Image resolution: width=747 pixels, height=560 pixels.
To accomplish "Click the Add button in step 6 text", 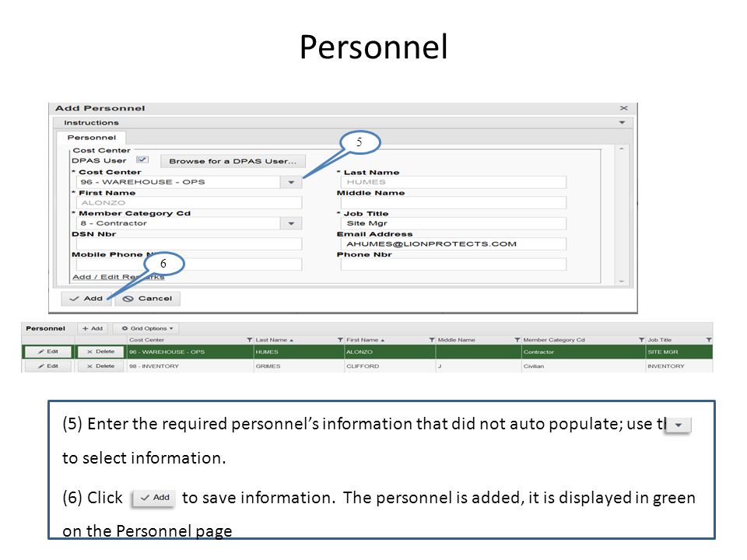I will tap(153, 498).
